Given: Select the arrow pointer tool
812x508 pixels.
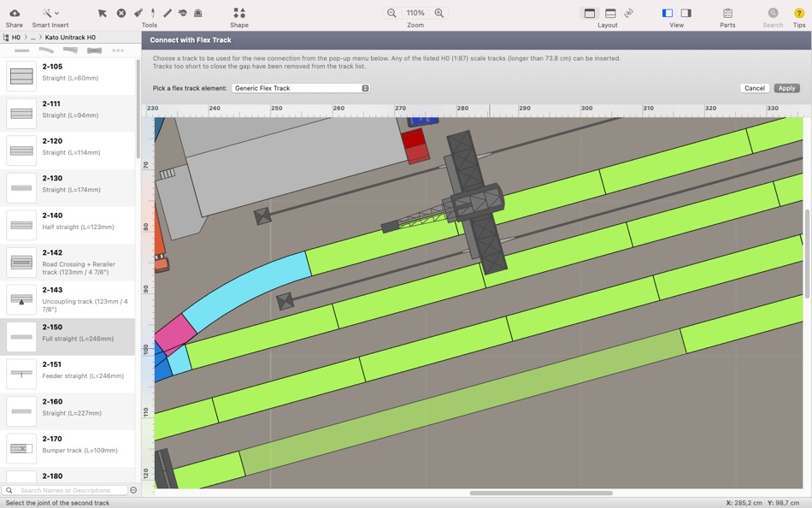Looking at the screenshot, I should click(x=103, y=13).
